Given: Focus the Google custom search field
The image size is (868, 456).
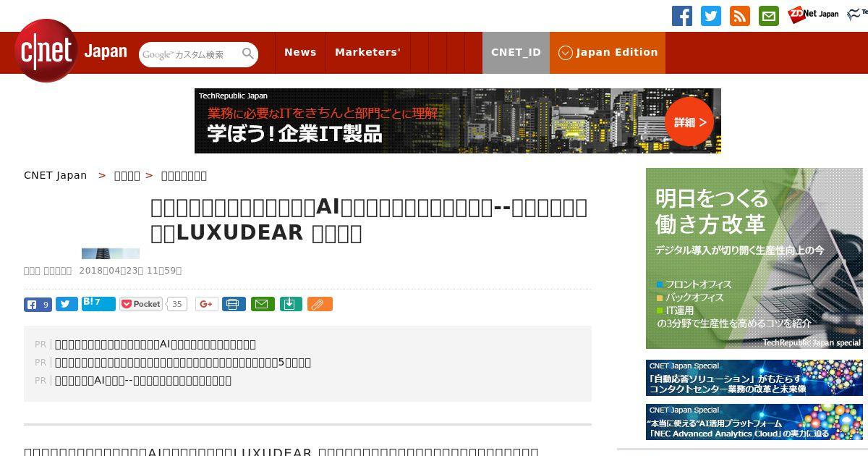Looking at the screenshot, I should (190, 54).
